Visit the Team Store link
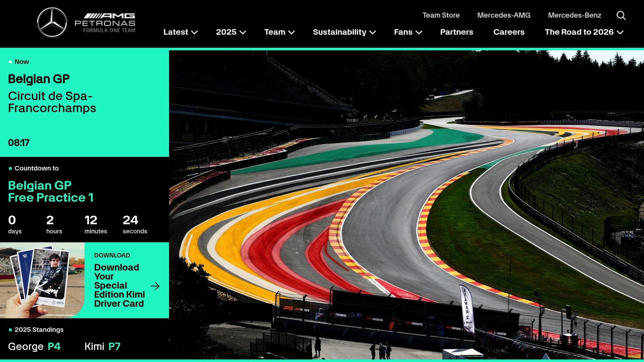This screenshot has height=362, width=644. pos(441,15)
